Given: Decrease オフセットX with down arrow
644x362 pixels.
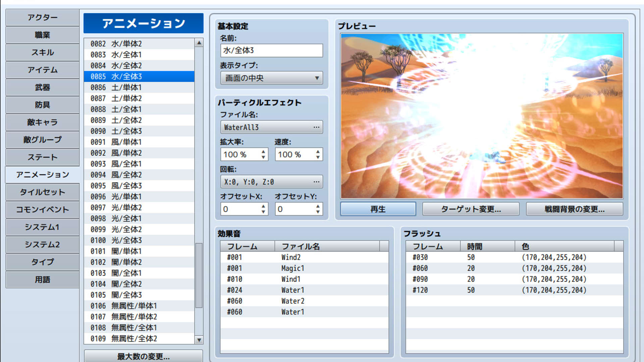Looking at the screenshot, I should [x=263, y=212].
